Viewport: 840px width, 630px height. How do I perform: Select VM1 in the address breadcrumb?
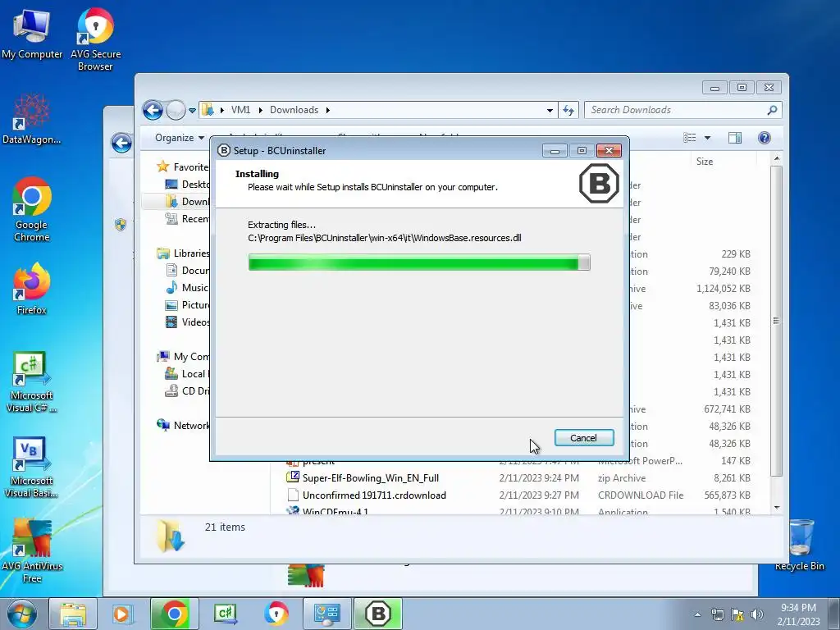coord(240,110)
